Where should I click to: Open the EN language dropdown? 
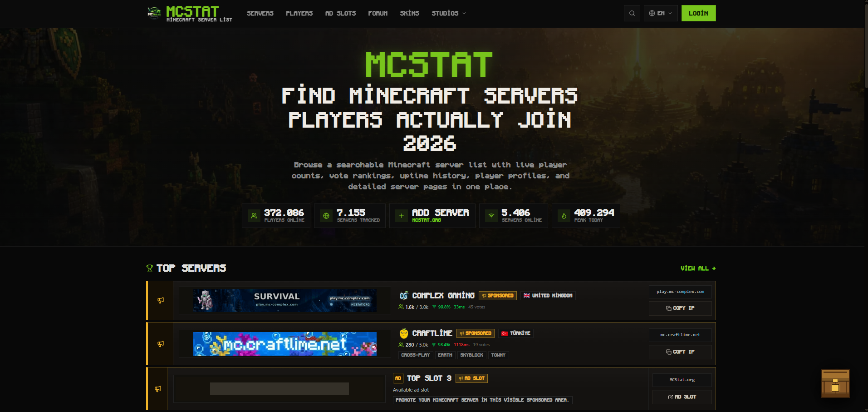[x=661, y=13]
